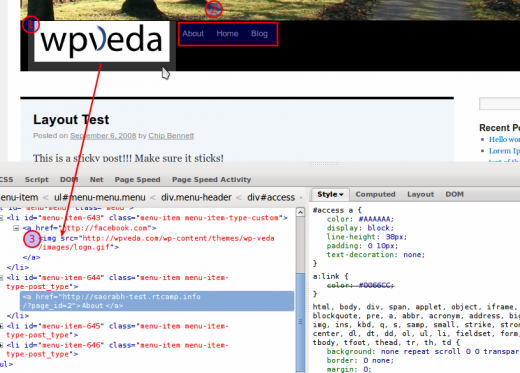Open the Chip Bennett author link

click(171, 136)
